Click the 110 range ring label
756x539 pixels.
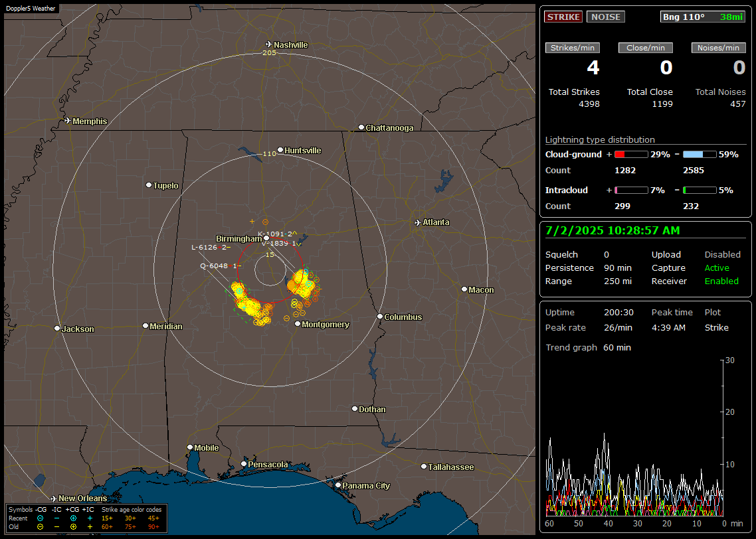[269, 153]
